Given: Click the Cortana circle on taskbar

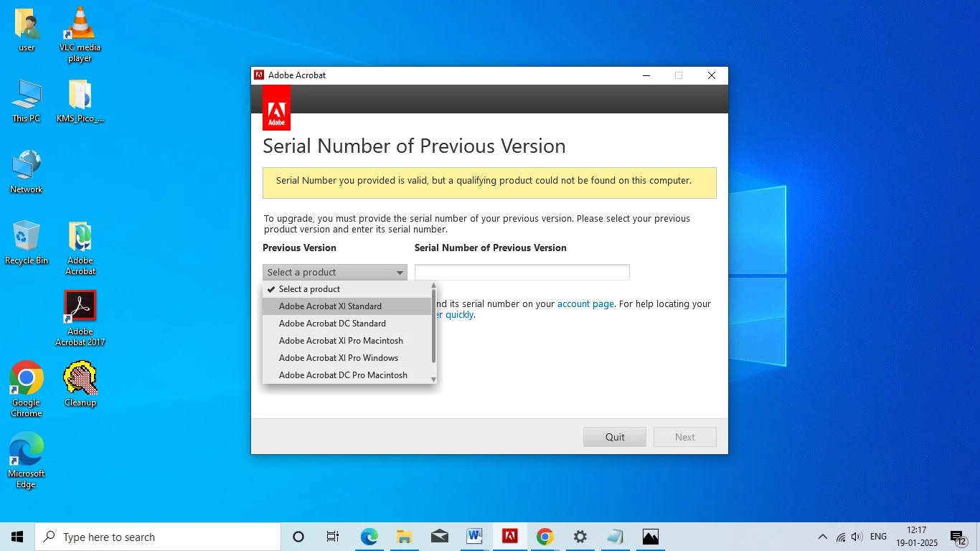Looking at the screenshot, I should [298, 537].
